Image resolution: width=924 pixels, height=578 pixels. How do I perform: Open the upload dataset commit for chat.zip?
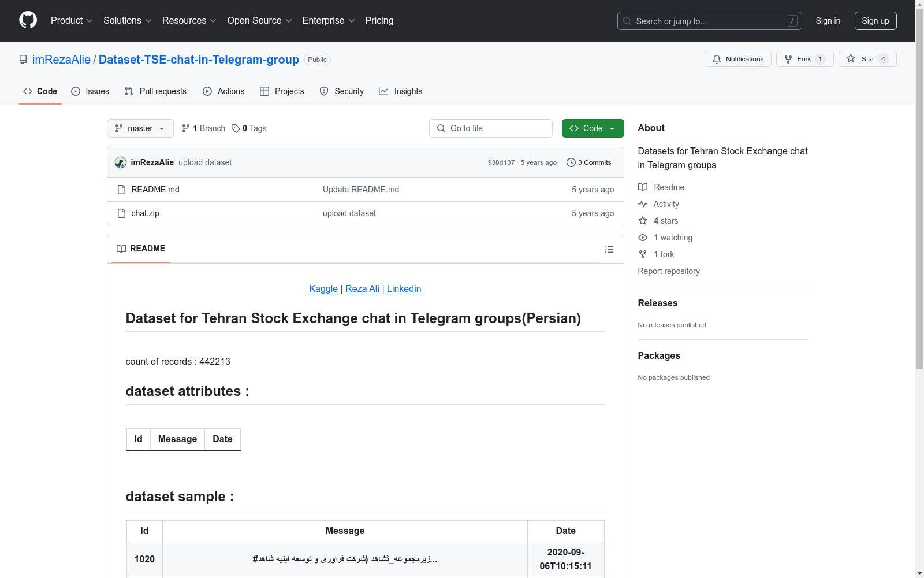[x=349, y=213]
